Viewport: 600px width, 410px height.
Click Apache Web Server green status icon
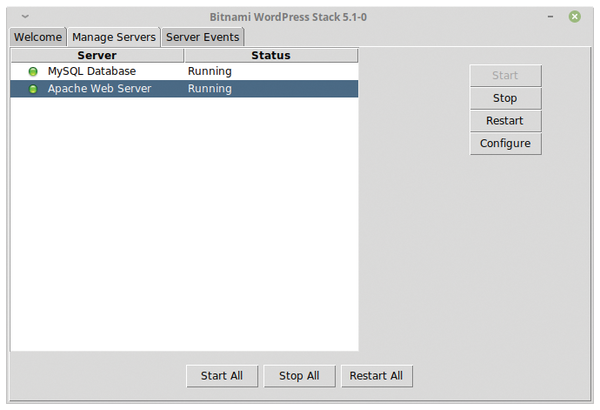click(33, 89)
